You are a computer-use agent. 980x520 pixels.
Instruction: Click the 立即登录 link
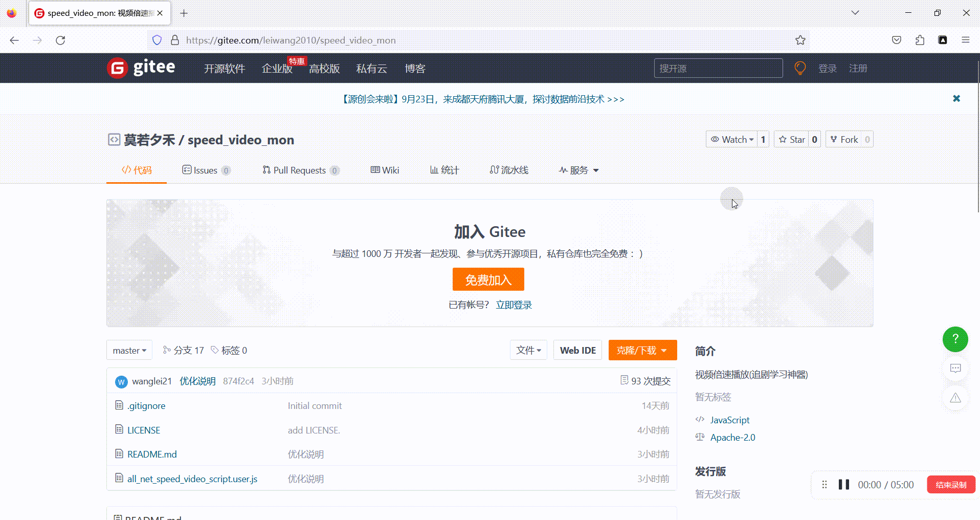pyautogui.click(x=514, y=305)
